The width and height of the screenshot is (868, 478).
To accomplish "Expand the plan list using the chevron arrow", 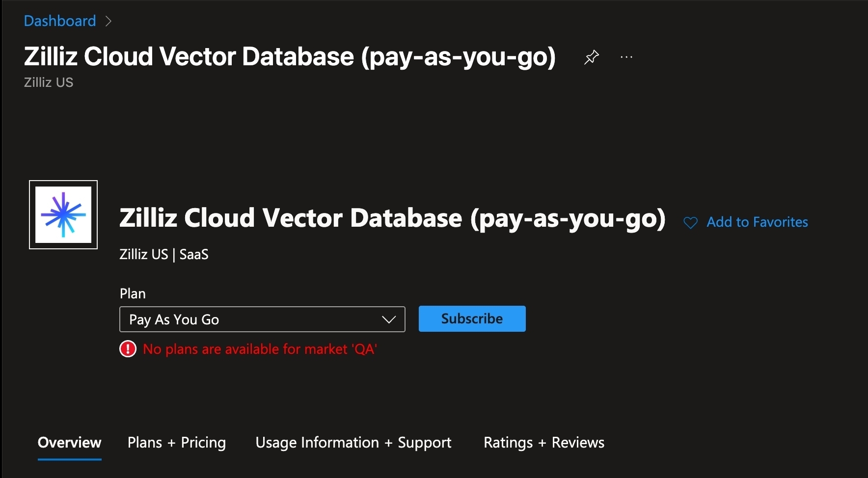I will [389, 319].
